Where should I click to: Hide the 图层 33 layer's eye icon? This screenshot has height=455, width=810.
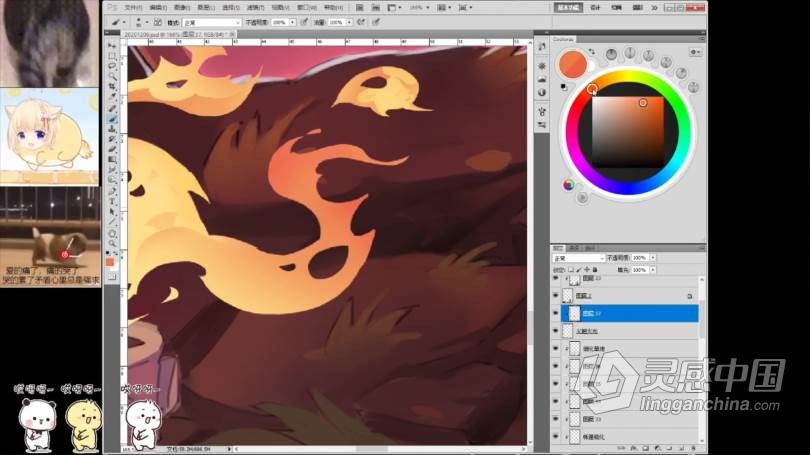[556, 419]
